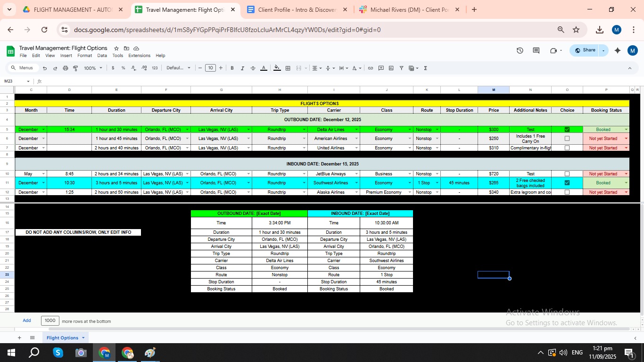Uncheck the Delta Air Lines choice checkbox
The image size is (644, 362).
[x=567, y=130]
